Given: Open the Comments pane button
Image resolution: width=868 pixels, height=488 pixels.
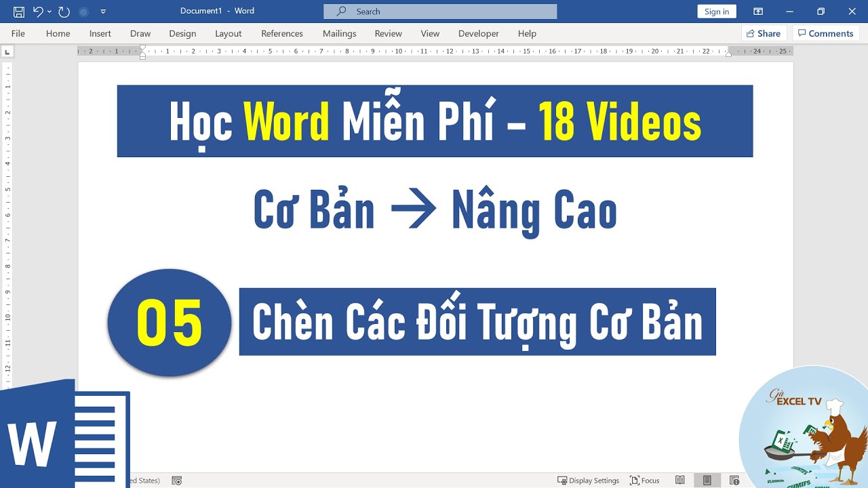Looking at the screenshot, I should 825,33.
